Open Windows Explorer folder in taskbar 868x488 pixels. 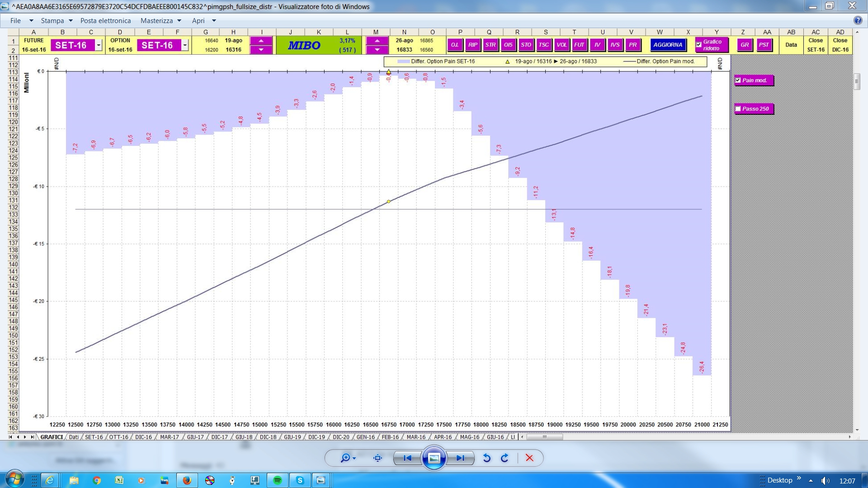point(74,480)
